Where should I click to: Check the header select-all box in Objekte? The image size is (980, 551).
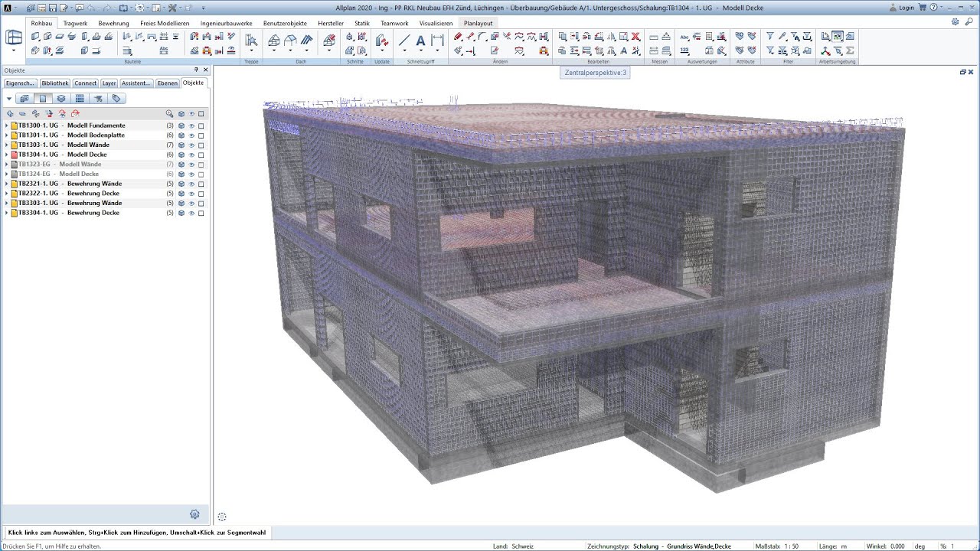201,114
